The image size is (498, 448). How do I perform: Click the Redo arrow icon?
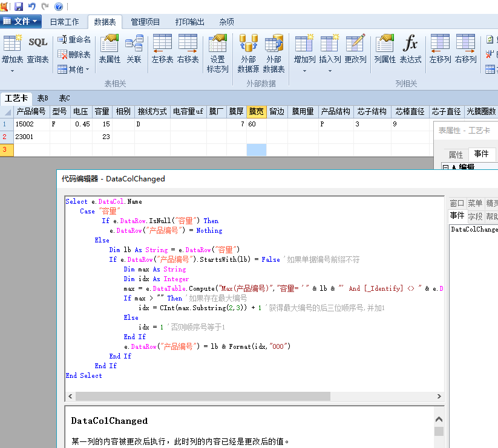pyautogui.click(x=45, y=6)
